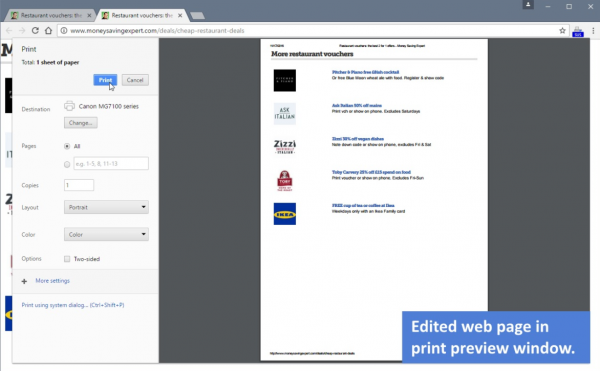The width and height of the screenshot is (600, 371).
Task: Click the plus icon beside More settings
Action: 24,281
